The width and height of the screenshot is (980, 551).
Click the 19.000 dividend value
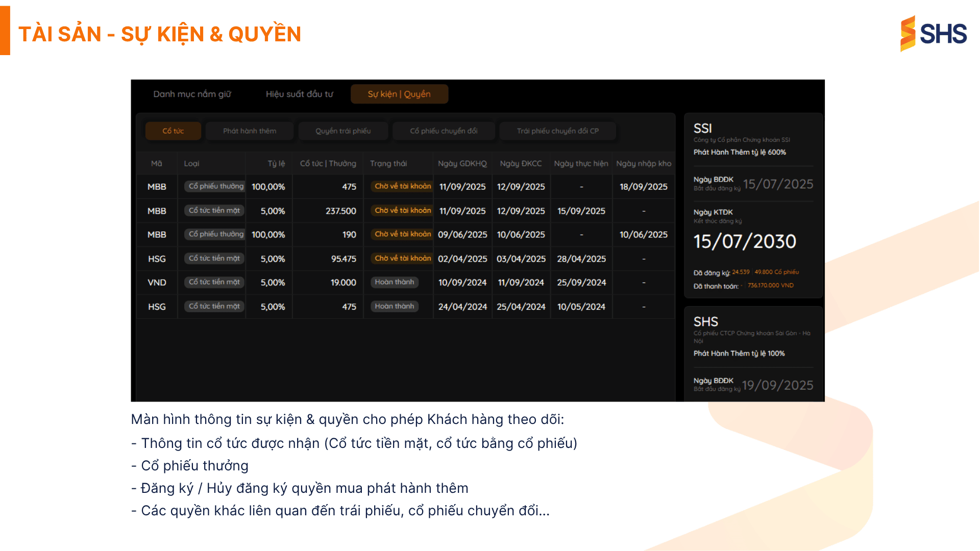[344, 283]
